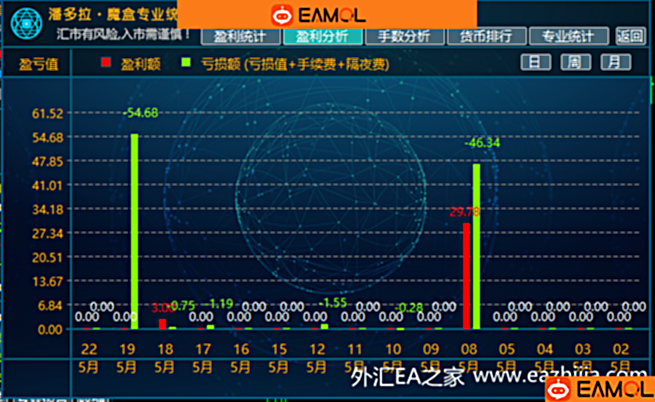Switch chart to monthly view with 月 button
The height and width of the screenshot is (402, 655).
(x=615, y=62)
